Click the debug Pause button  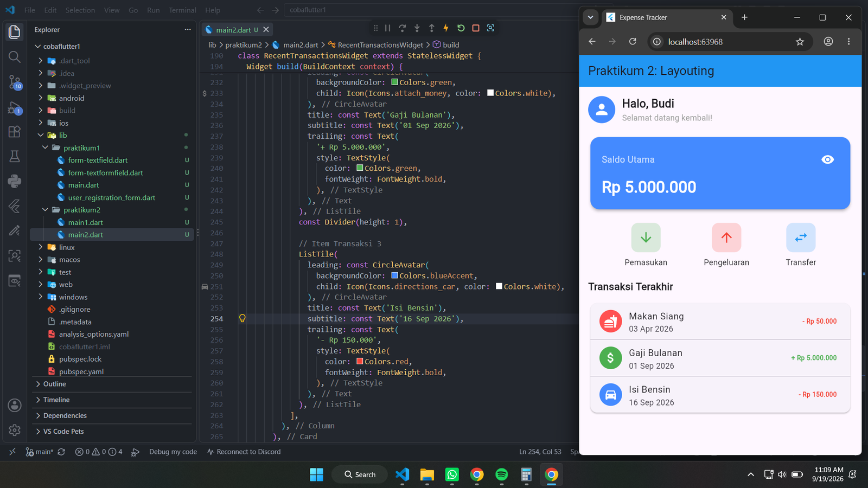[x=387, y=28]
